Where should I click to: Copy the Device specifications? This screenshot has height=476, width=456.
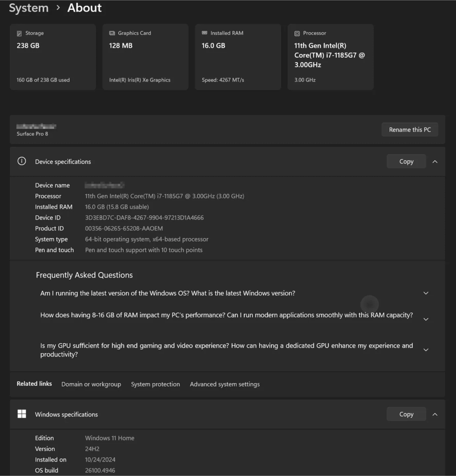406,161
